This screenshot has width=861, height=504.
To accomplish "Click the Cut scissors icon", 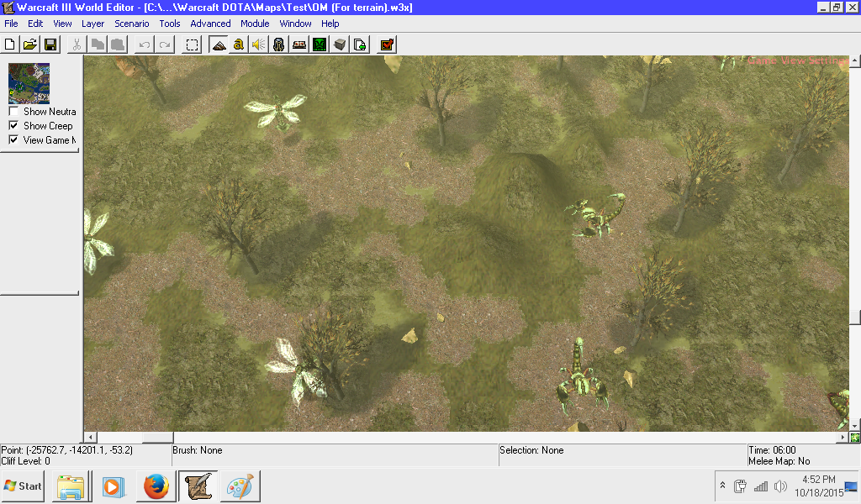I will [77, 45].
